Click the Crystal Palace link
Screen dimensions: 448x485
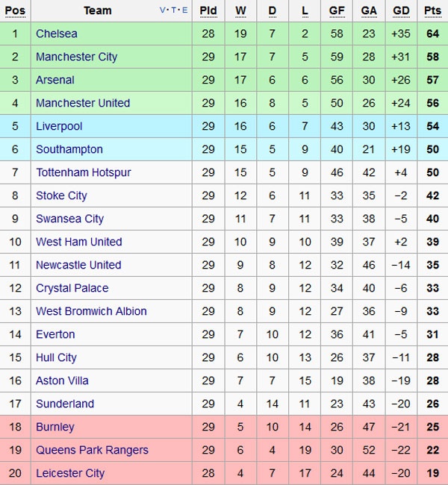[72, 288]
